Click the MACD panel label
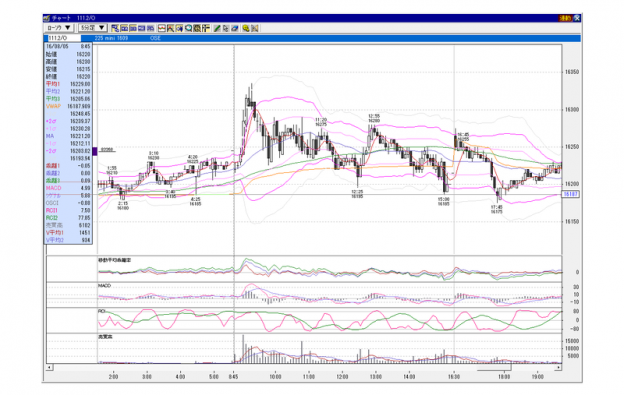The image size is (624, 395). coord(104,286)
